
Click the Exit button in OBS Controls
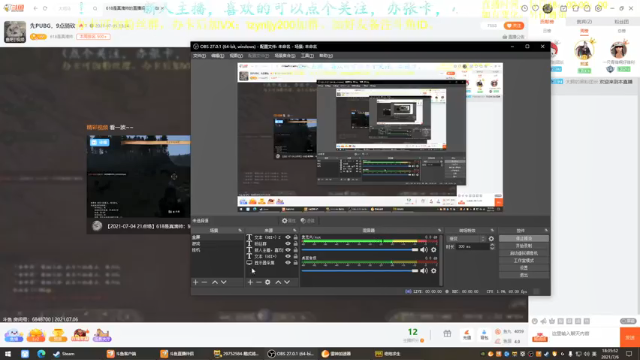click(524, 275)
